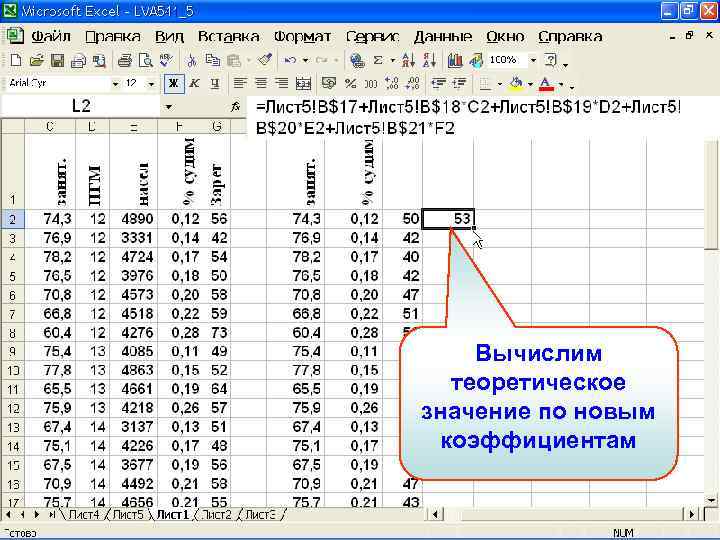Viewport: 720px width, 540px height.
Task: Open the font size 12 dropdown
Action: click(x=151, y=84)
